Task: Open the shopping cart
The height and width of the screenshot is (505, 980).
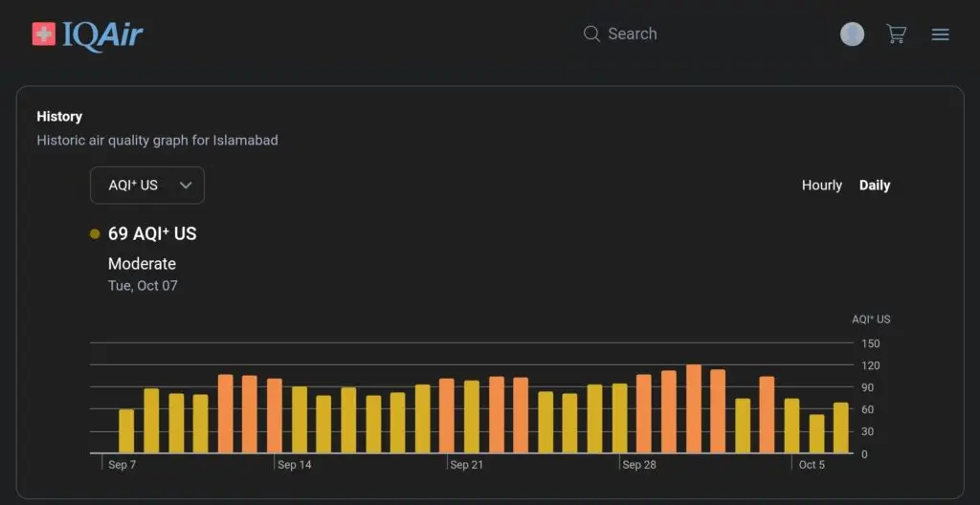Action: 896,34
